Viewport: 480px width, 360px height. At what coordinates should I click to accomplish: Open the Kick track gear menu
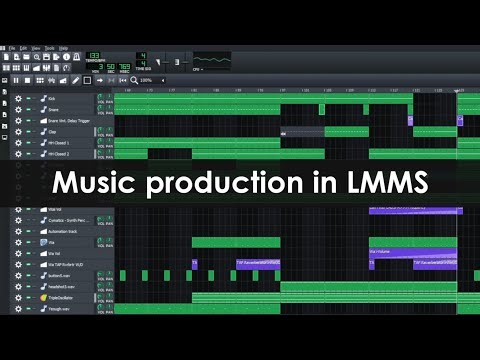[18, 98]
